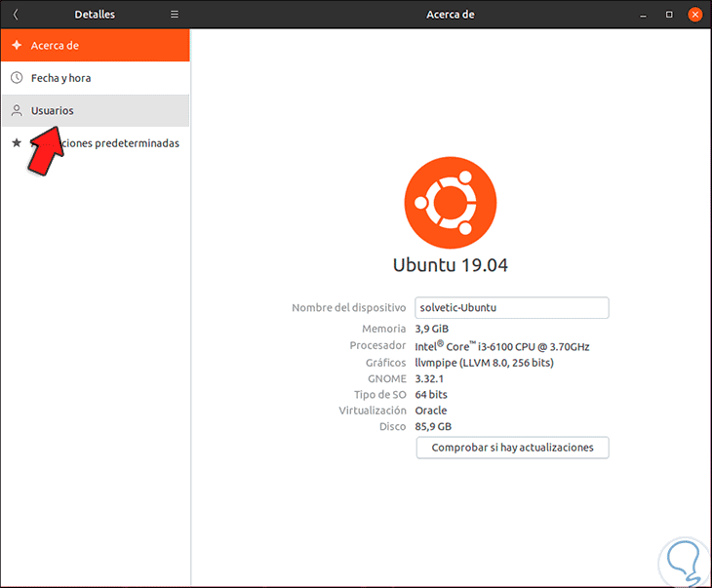Open the Usuarios section
This screenshot has height=588, width=712.
pyautogui.click(x=96, y=111)
